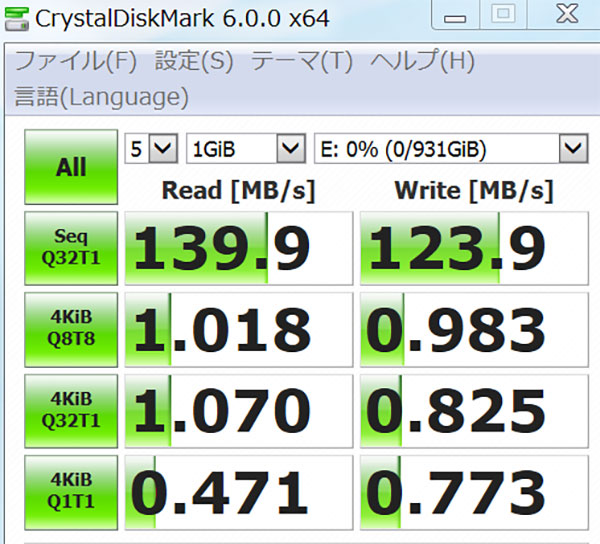
Task: Minimize the CrystalDiskMark window
Action: [455, 15]
